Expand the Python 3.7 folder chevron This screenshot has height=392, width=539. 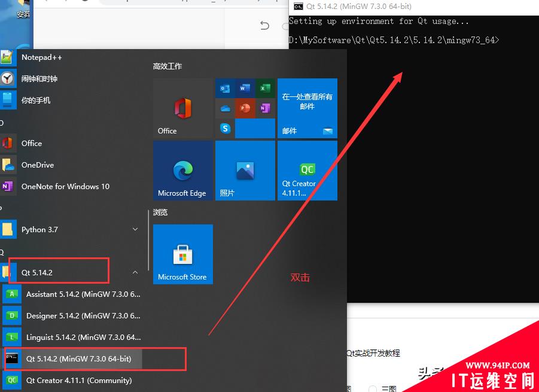[135, 229]
